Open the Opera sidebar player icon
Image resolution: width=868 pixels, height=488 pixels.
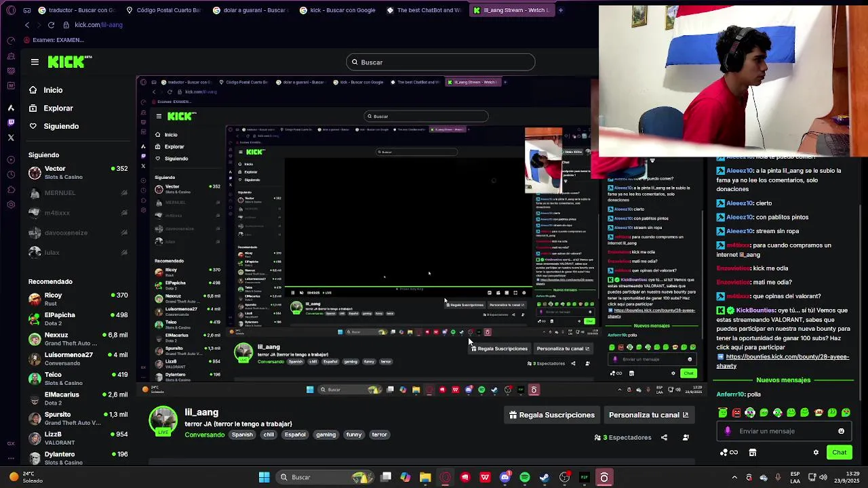[x=11, y=159]
